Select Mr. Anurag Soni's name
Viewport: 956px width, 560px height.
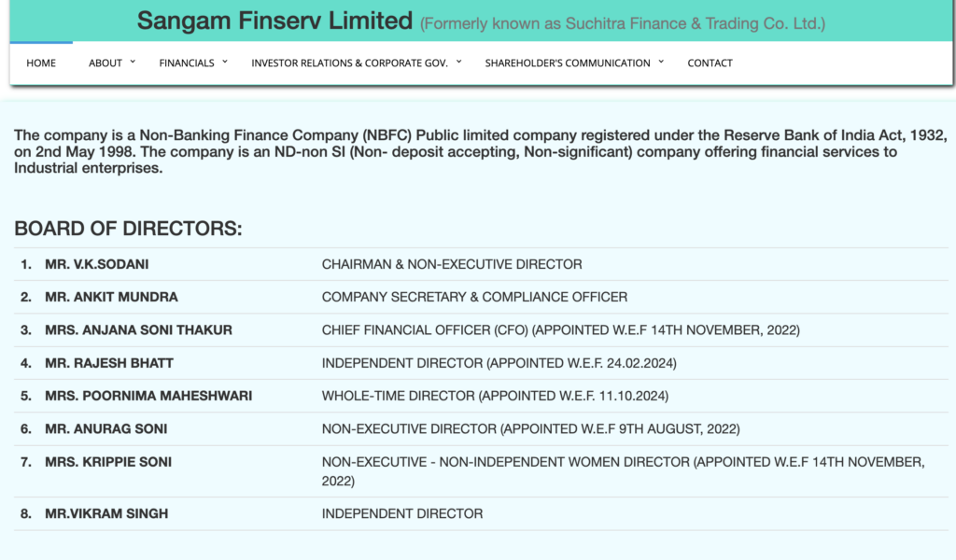(x=106, y=428)
